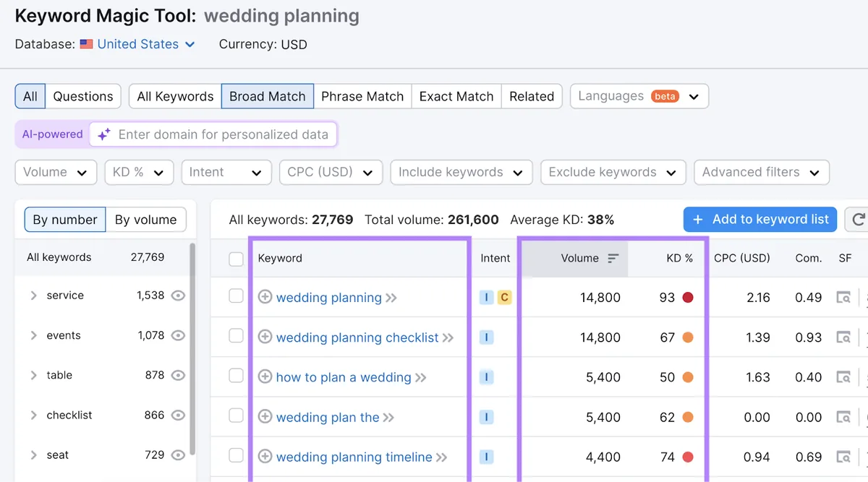Select the Related tab
Image resolution: width=868 pixels, height=482 pixels.
[x=532, y=96]
